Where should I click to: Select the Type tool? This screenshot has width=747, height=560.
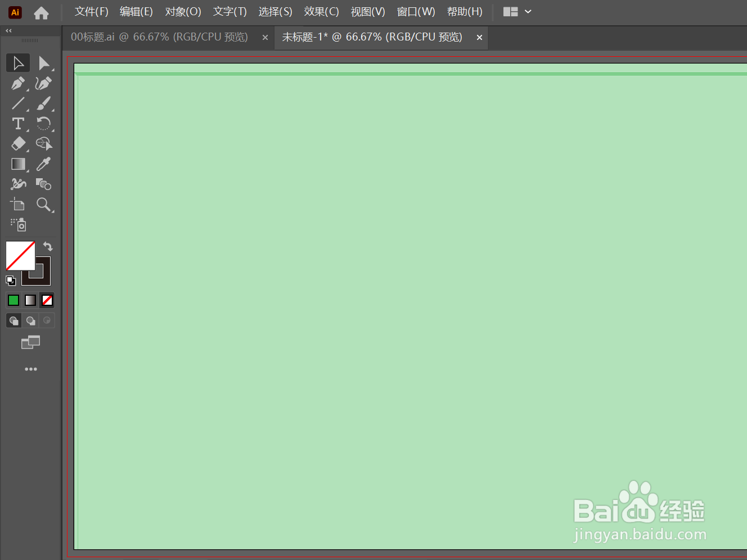18,124
